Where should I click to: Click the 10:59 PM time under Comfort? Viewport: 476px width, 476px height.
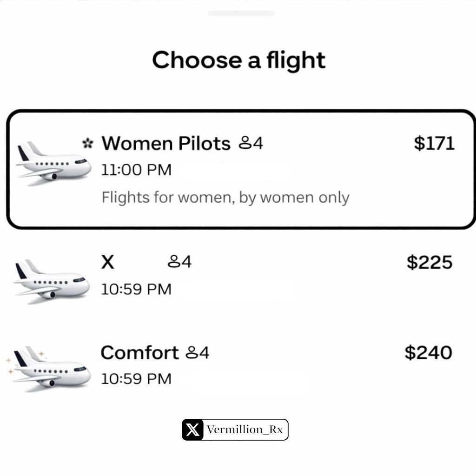click(136, 378)
